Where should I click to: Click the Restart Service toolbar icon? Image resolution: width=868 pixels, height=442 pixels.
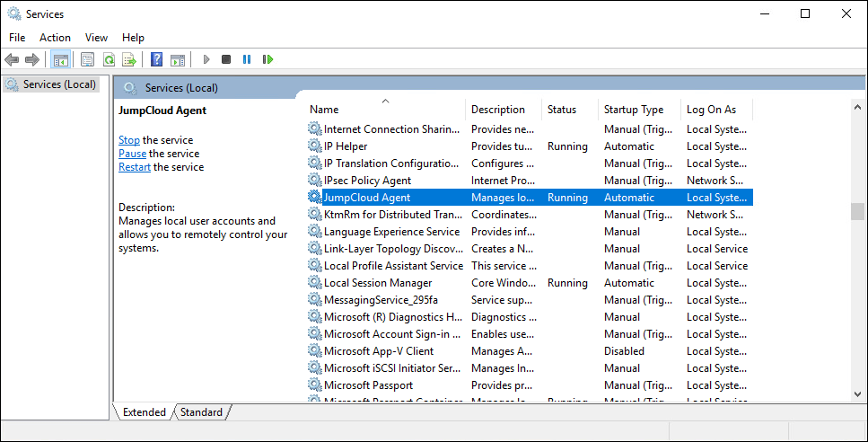coord(267,59)
